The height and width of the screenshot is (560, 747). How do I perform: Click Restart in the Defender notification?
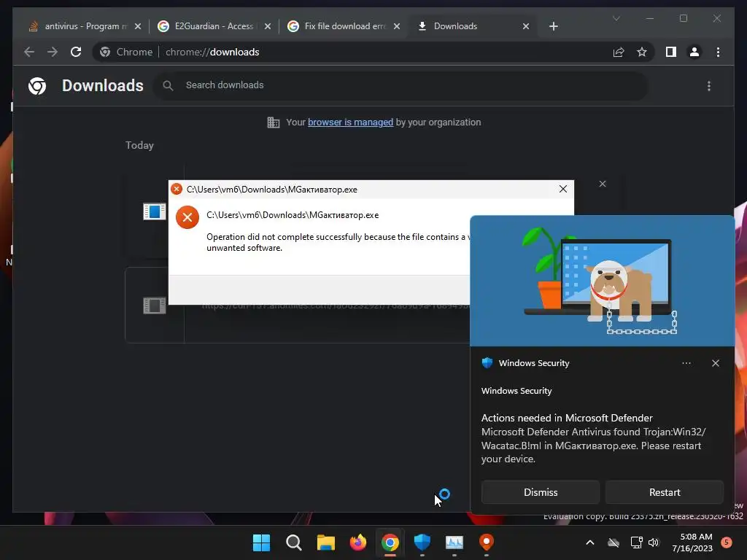tap(665, 492)
